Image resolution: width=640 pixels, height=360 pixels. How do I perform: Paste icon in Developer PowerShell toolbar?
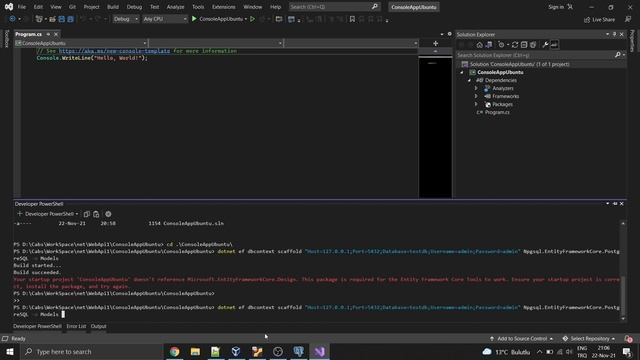tap(96, 214)
